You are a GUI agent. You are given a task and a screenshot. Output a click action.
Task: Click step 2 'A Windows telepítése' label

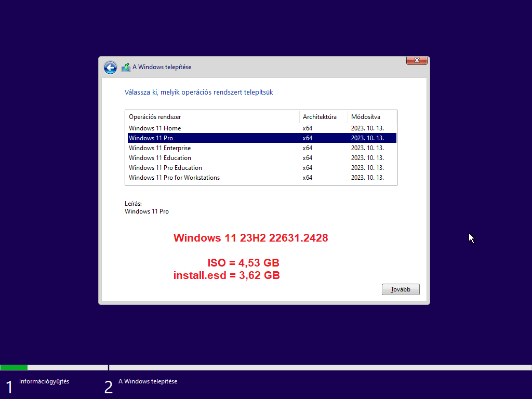click(148, 381)
